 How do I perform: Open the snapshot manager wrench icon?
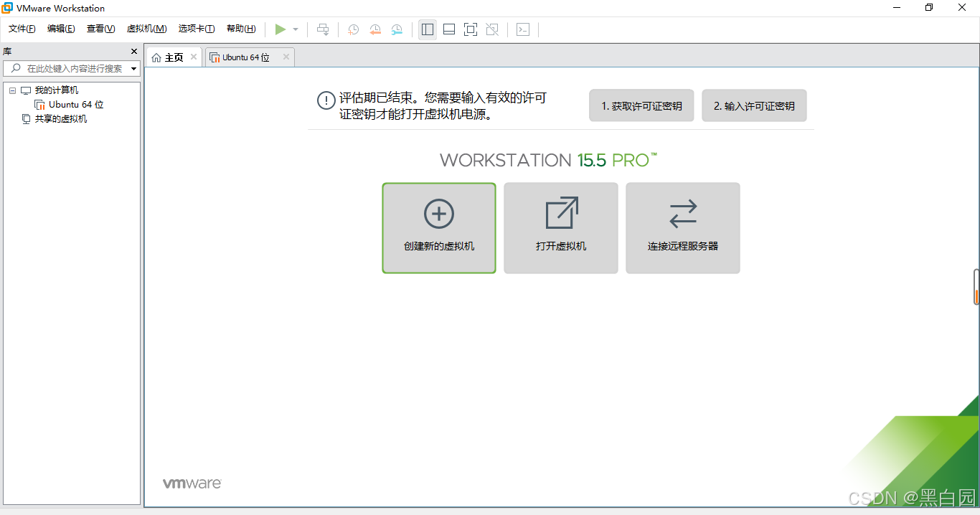point(397,29)
